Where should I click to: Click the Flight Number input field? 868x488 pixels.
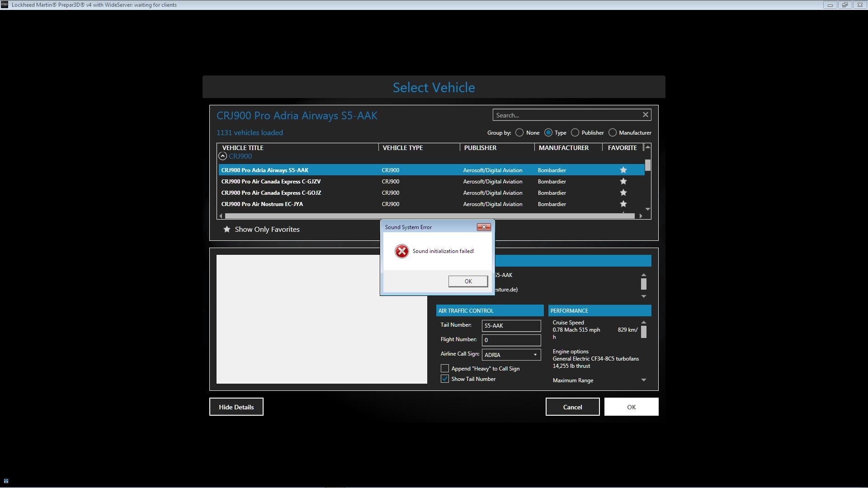[x=509, y=339]
